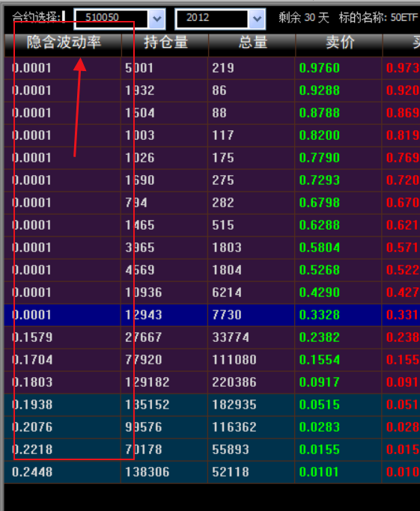The width and height of the screenshot is (420, 511).
Task: Click total volume cell 111080
Action: click(234, 360)
